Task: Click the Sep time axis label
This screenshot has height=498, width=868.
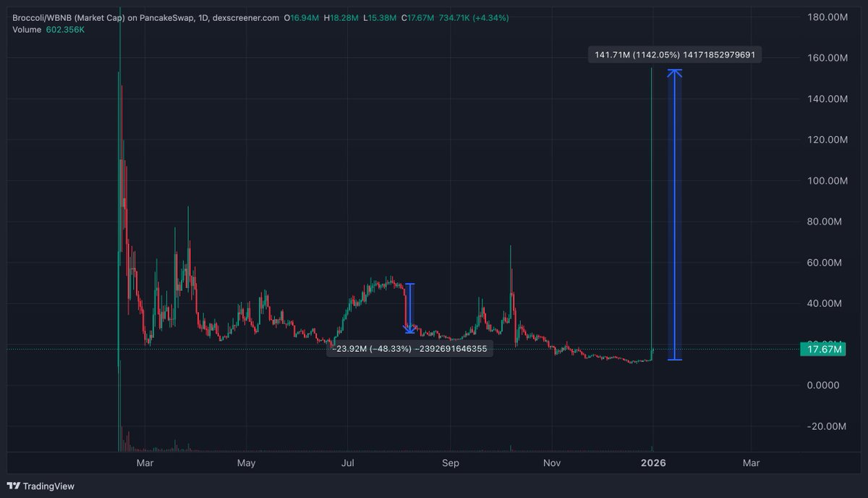Action: (x=451, y=463)
